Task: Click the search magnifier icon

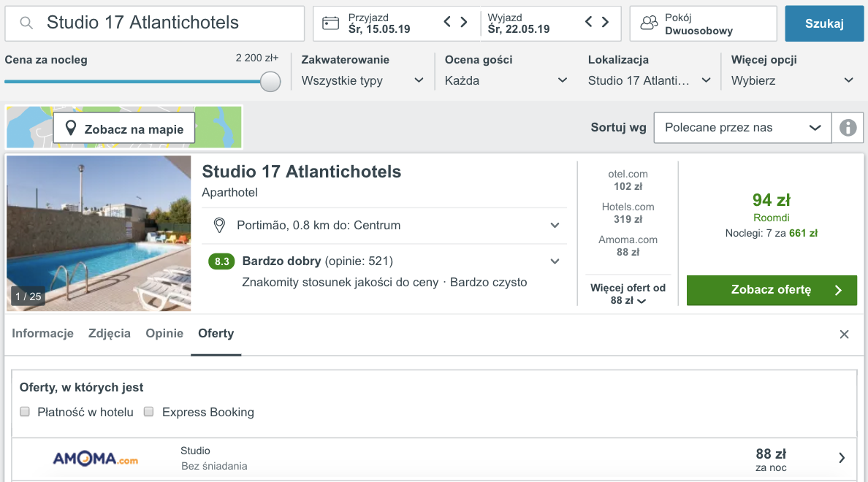Action: [26, 23]
